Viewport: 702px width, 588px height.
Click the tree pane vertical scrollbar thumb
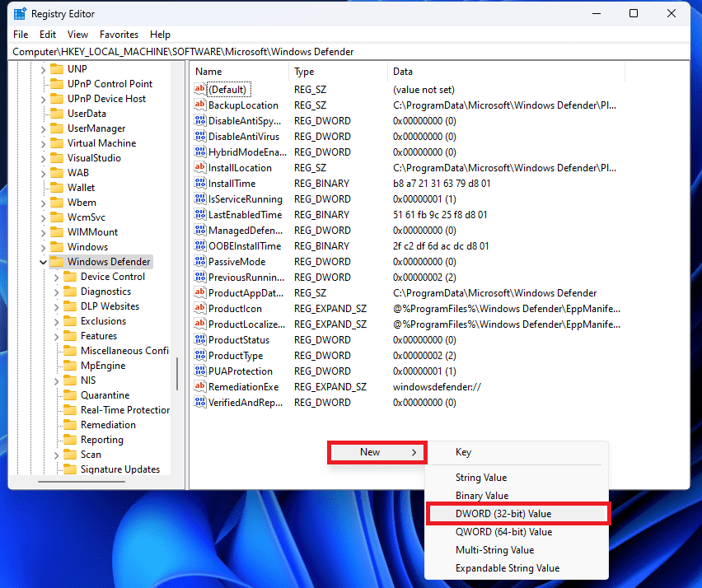(177, 374)
